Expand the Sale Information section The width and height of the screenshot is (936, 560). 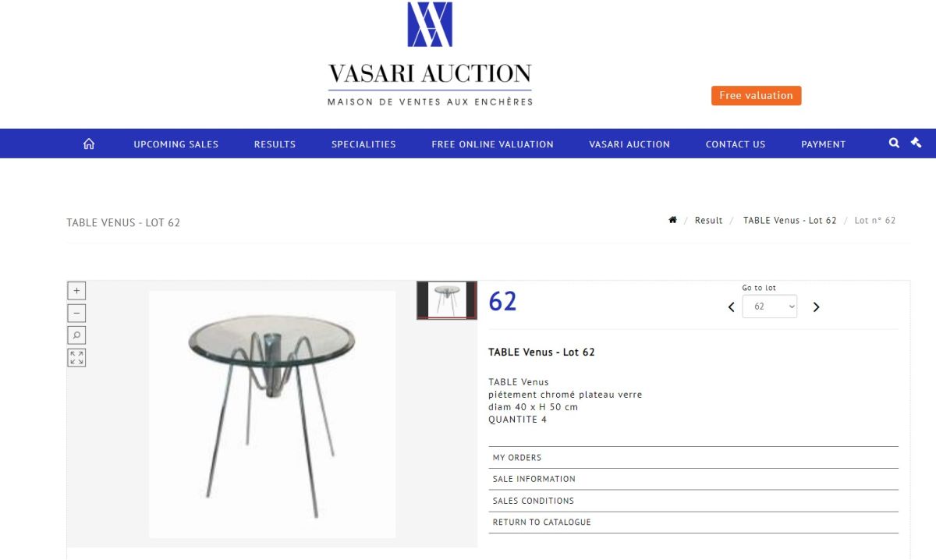click(693, 479)
